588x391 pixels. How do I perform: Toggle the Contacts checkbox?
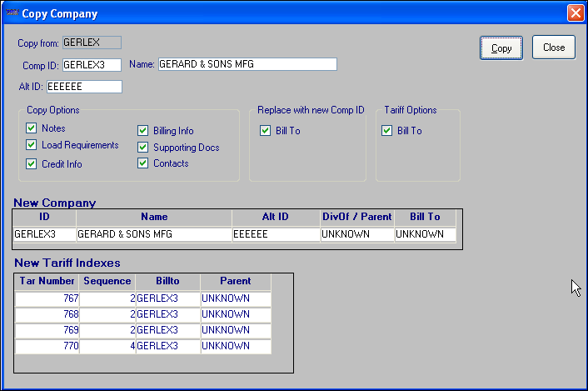[x=143, y=163]
